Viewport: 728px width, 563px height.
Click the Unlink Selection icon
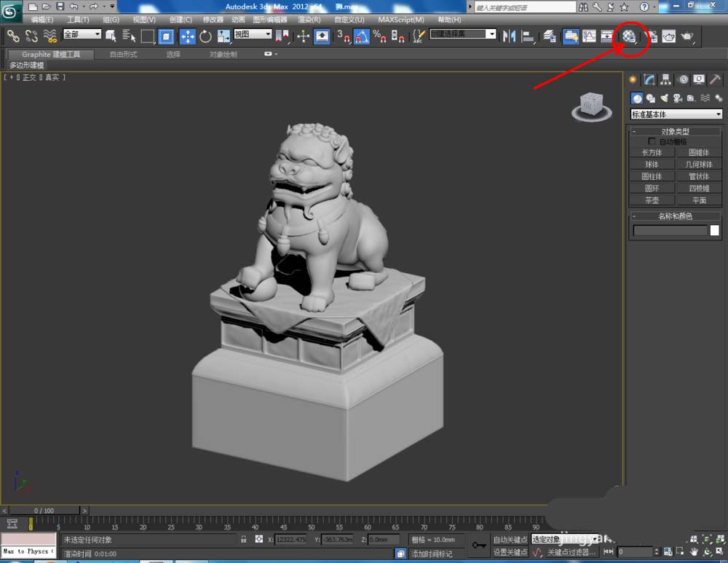31,36
